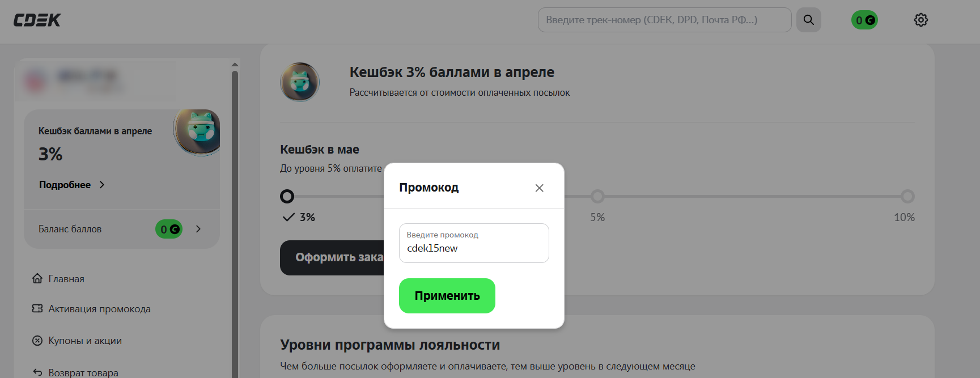Click sidebar scrollbar up arrow
980x378 pixels.
click(235, 65)
